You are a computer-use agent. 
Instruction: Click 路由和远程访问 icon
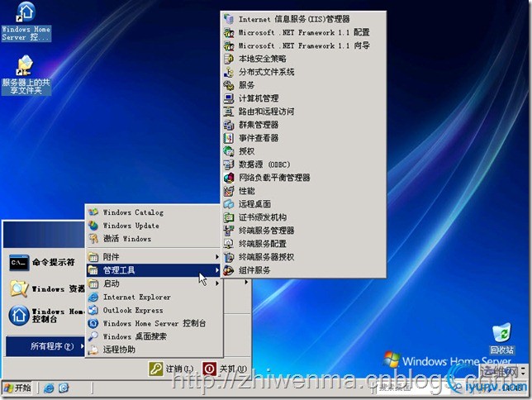point(229,112)
